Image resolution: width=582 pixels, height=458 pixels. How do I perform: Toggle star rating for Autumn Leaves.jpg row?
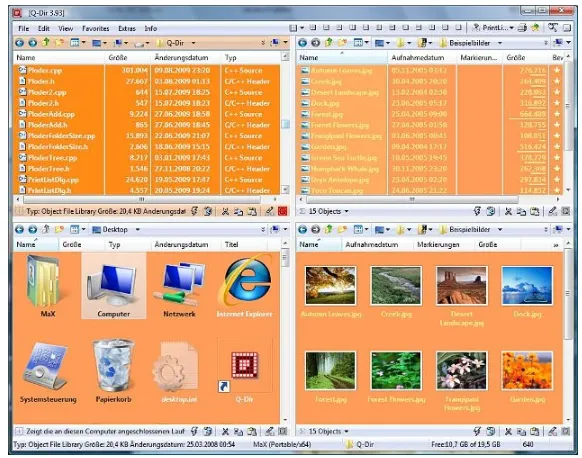[x=557, y=71]
